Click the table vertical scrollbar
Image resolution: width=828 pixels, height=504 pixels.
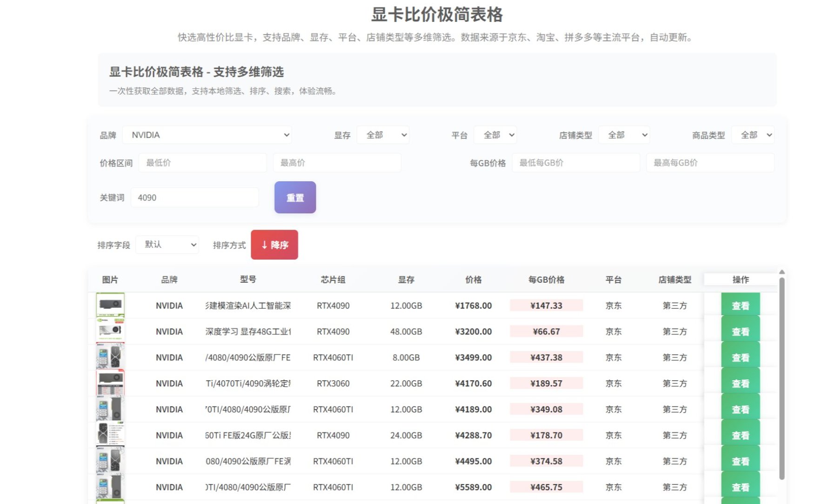click(782, 378)
